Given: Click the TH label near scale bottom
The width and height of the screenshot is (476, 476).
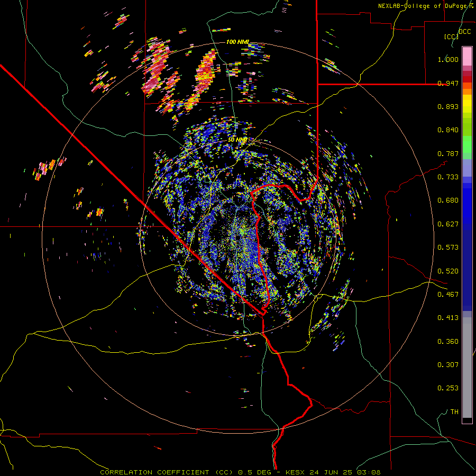Looking at the screenshot, I should pyautogui.click(x=454, y=412).
